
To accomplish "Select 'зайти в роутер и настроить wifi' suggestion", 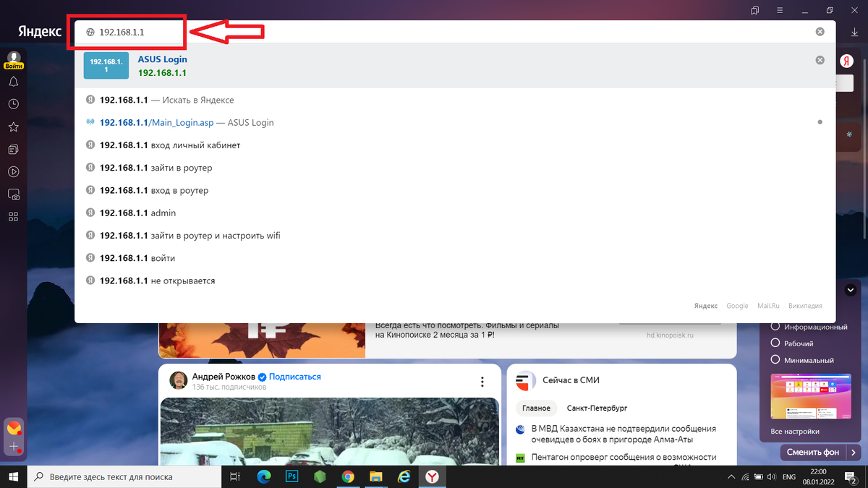I will pyautogui.click(x=455, y=235).
